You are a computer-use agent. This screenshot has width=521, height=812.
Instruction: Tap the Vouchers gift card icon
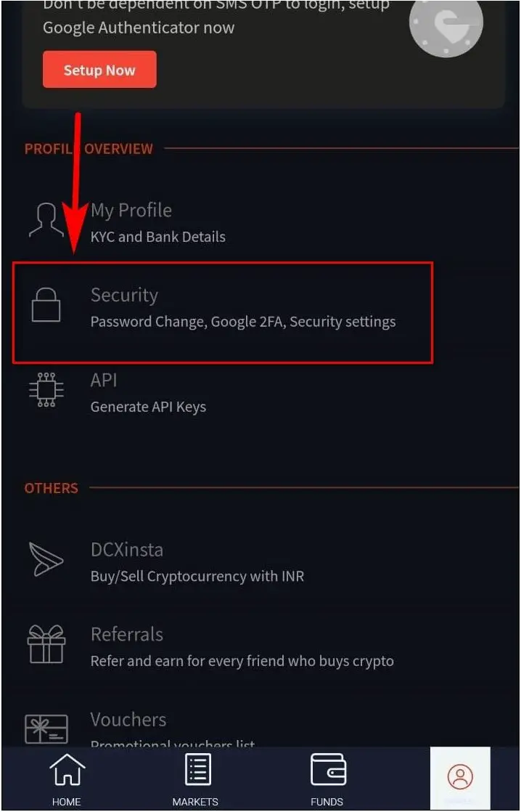pyautogui.click(x=46, y=729)
